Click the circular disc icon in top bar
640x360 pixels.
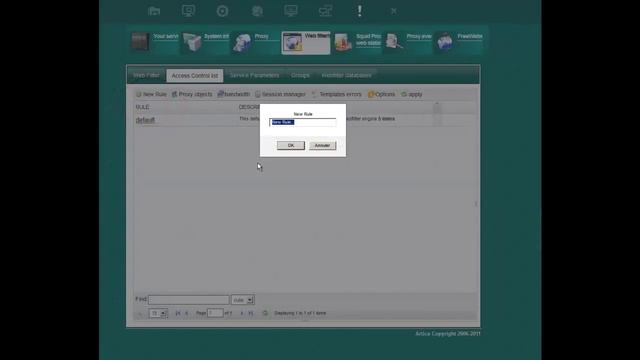[222, 11]
